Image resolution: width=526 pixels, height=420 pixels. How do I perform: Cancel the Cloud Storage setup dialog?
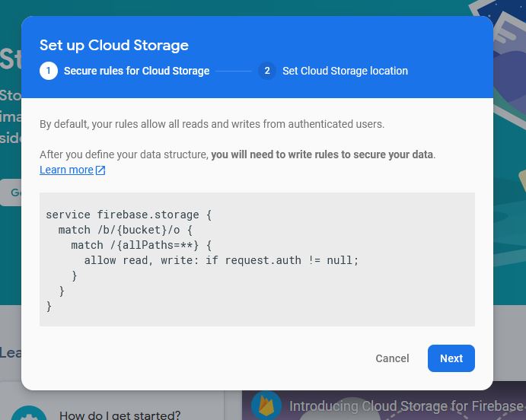[392, 358]
